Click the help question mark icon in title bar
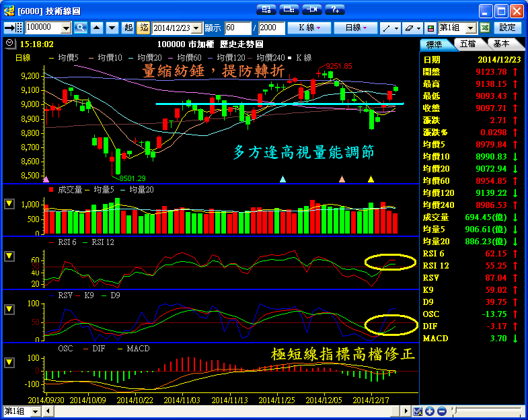The width and height of the screenshot is (528, 420). (334, 9)
